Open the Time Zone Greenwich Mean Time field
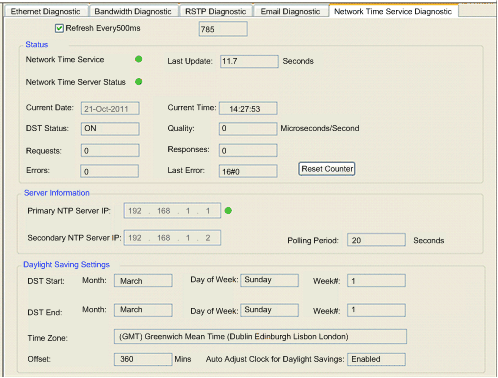Screen dimensions: 498x378 click(x=260, y=337)
